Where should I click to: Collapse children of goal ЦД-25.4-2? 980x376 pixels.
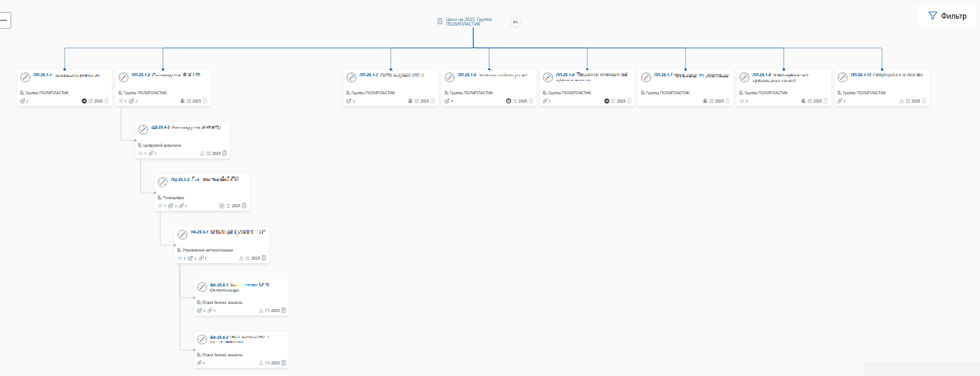click(x=140, y=154)
